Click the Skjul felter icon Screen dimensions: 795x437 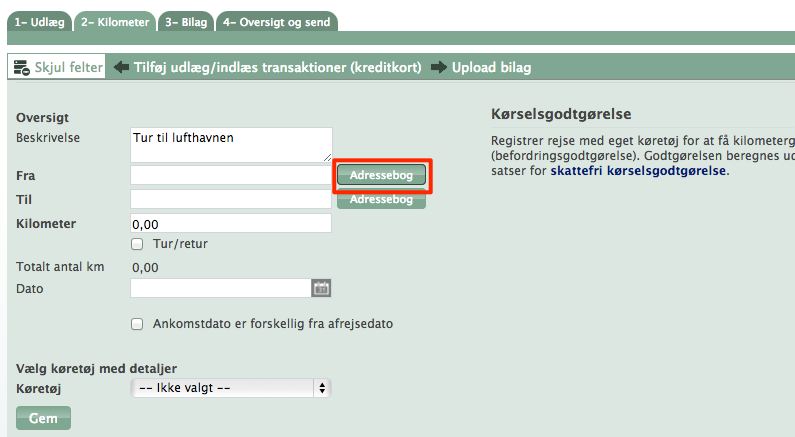22,67
